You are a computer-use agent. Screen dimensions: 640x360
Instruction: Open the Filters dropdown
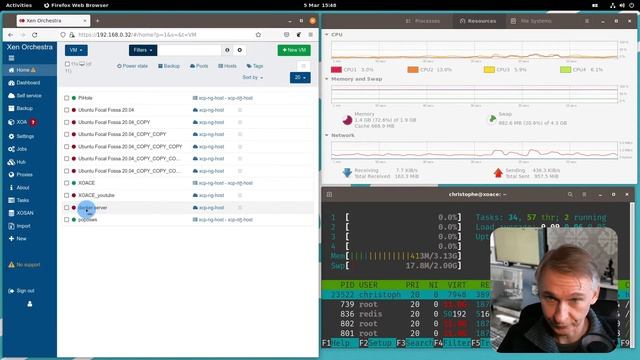coord(143,50)
